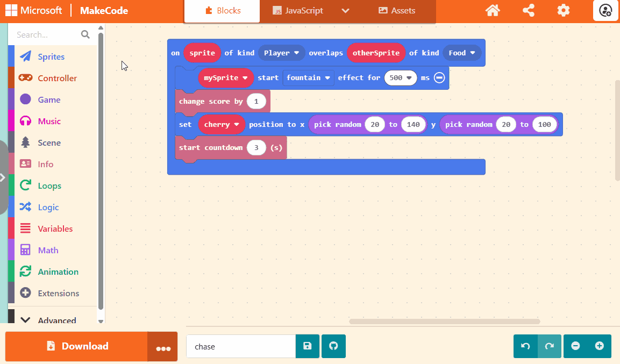The width and height of the screenshot is (620, 364).
Task: Click the toolbox scroll-up arrow
Action: (101, 27)
